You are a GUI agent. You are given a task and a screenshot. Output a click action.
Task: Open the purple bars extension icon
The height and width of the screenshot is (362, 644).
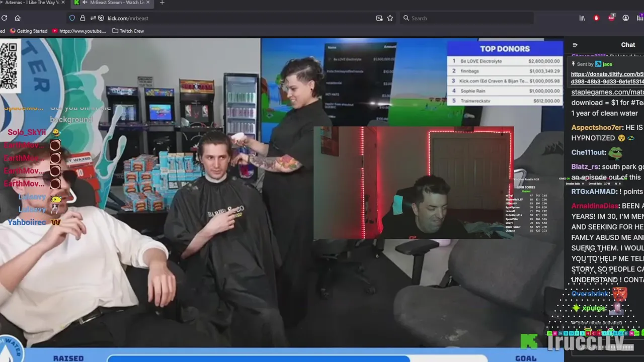[640, 18]
